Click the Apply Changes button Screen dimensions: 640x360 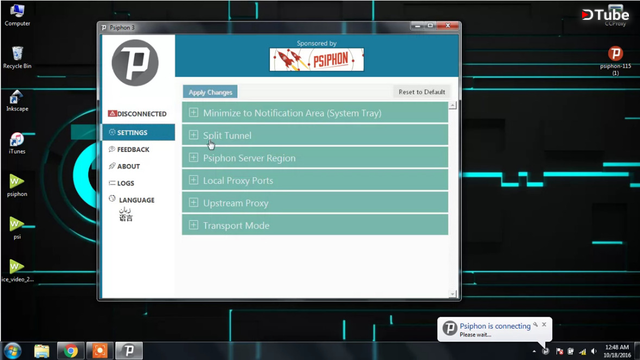pos(210,92)
